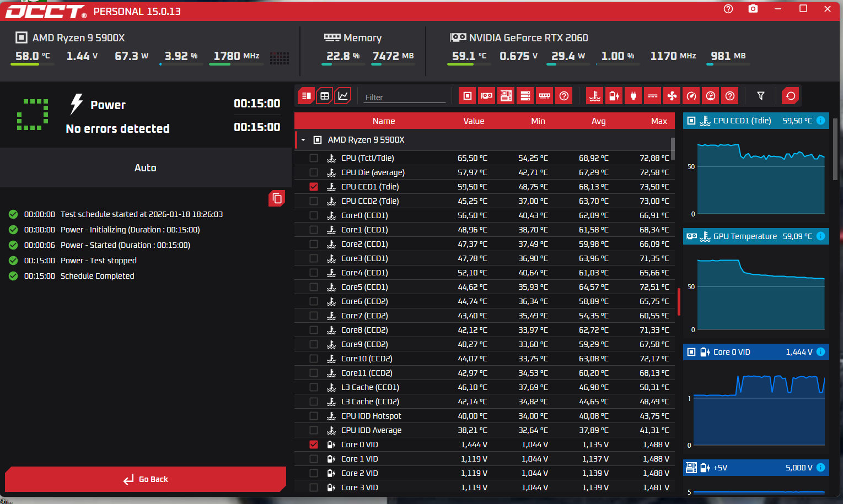Filter sensors by temperature thermometer icon
This screenshot has height=504, width=843.
(595, 96)
